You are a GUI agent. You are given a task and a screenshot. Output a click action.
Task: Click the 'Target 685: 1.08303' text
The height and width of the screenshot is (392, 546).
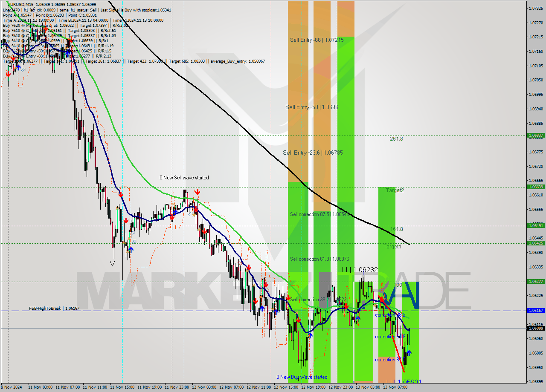click(x=186, y=61)
